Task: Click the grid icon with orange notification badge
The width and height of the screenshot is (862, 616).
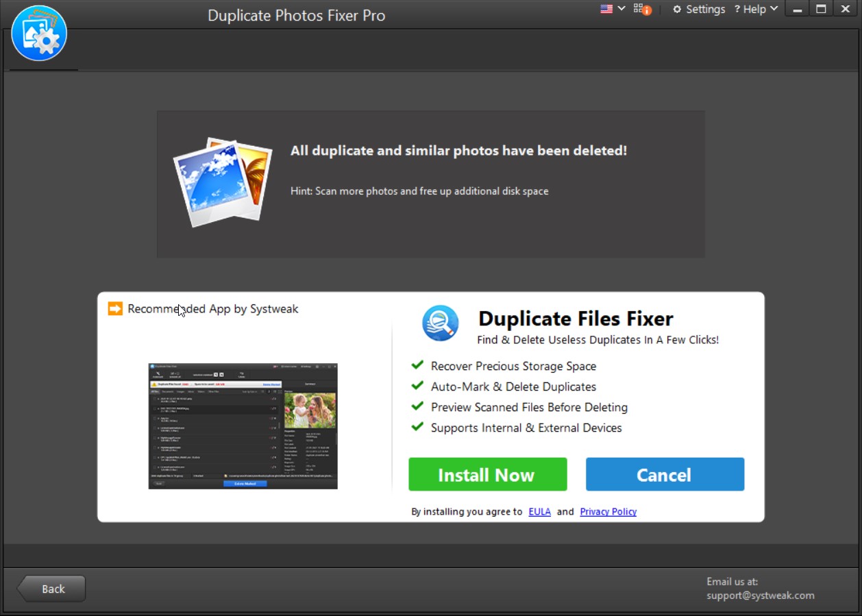Action: tap(640, 10)
